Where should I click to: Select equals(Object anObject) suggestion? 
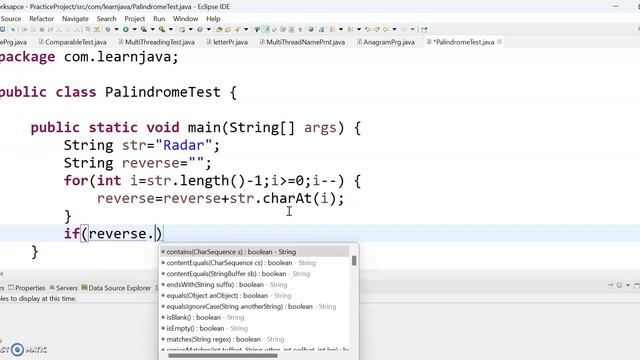[254, 296]
